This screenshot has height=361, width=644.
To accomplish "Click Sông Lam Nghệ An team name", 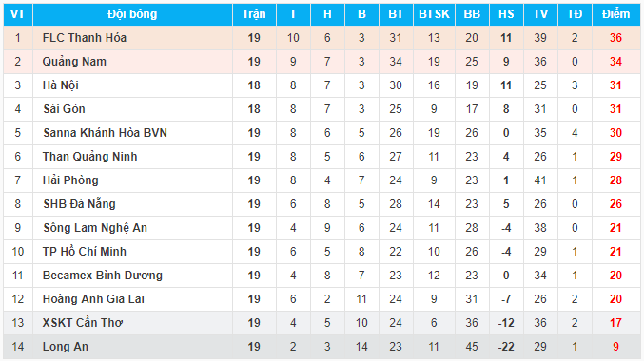I will click(x=95, y=228).
